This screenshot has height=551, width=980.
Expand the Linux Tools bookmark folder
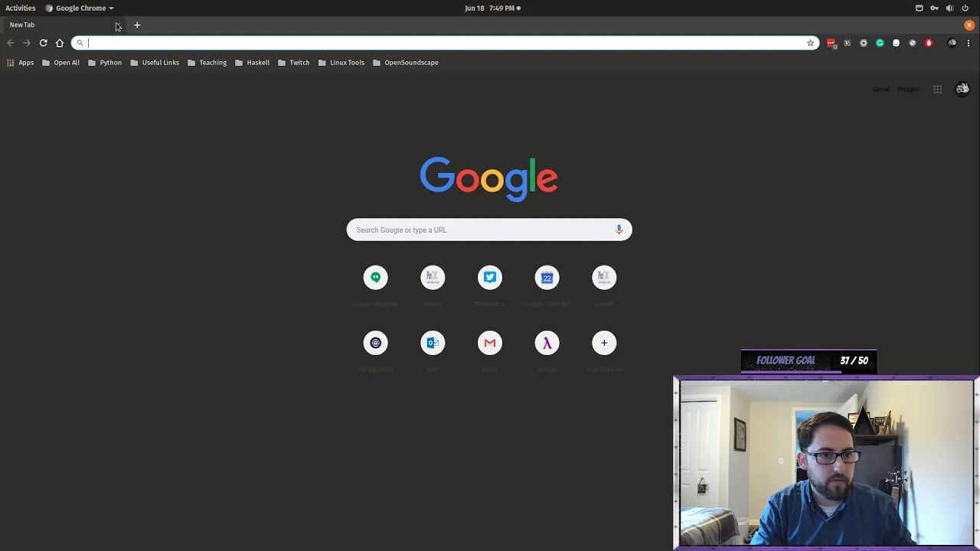pyautogui.click(x=341, y=63)
